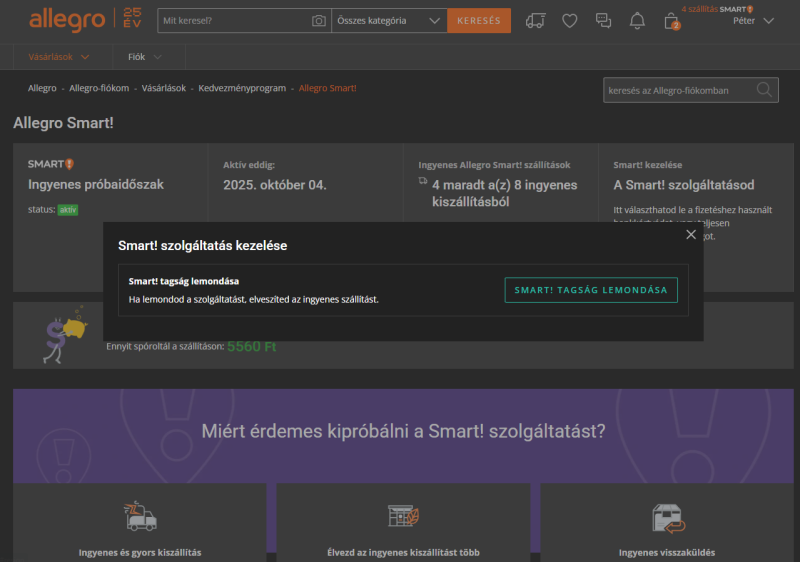Click the SMART! badge in the status card
This screenshot has height=562, width=800.
coord(51,164)
